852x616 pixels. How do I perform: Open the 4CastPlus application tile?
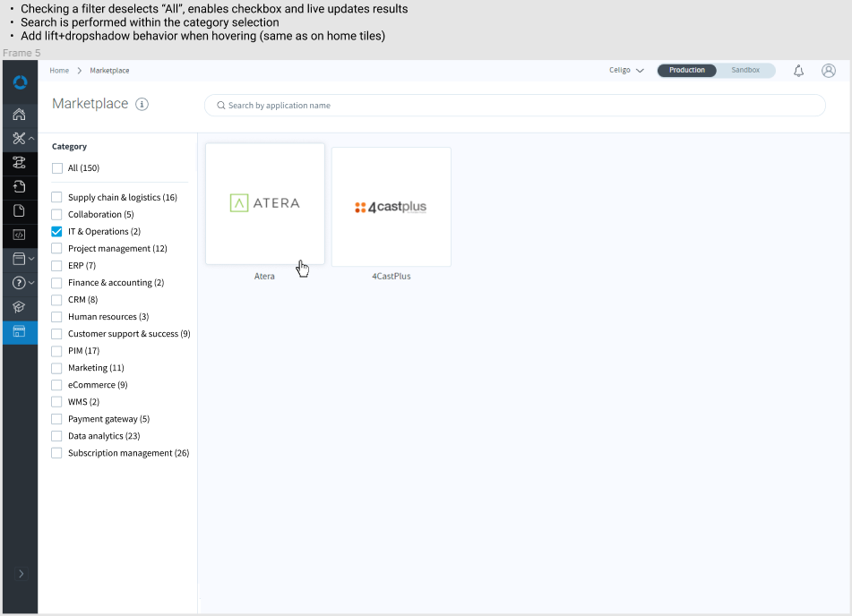391,207
